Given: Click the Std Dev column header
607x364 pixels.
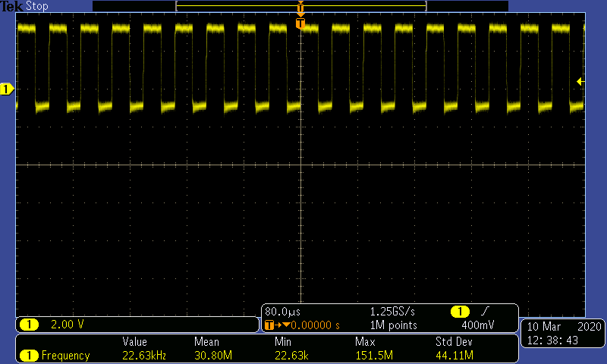Looking at the screenshot, I should pos(454,341).
